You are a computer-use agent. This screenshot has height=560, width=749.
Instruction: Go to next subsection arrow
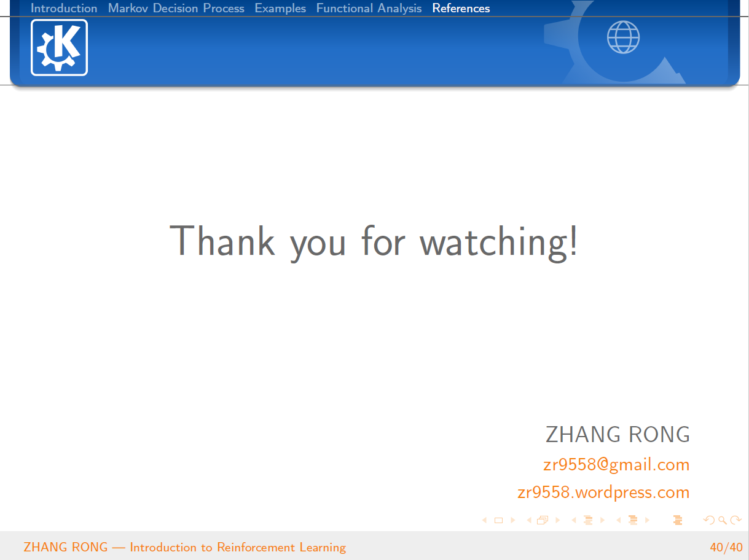pyautogui.click(x=603, y=520)
